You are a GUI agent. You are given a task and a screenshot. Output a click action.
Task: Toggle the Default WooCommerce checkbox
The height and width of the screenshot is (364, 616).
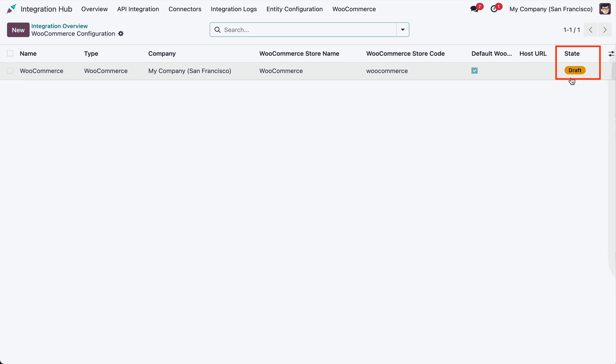point(475,71)
